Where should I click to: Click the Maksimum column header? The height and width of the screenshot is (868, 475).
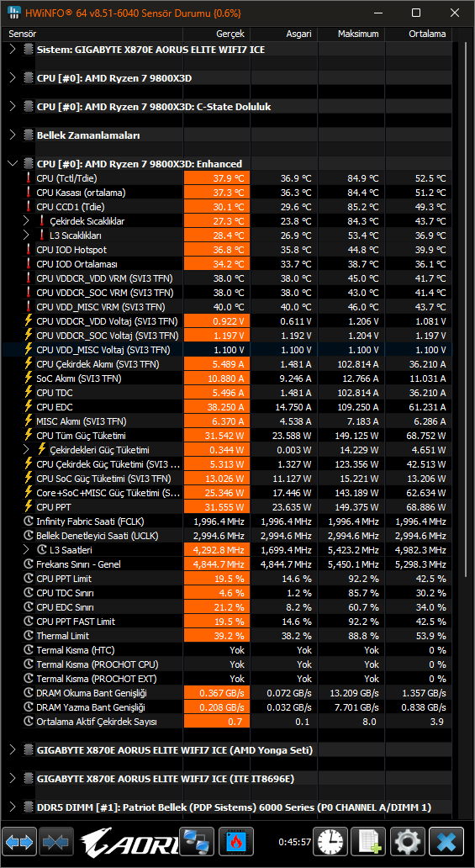click(x=351, y=34)
